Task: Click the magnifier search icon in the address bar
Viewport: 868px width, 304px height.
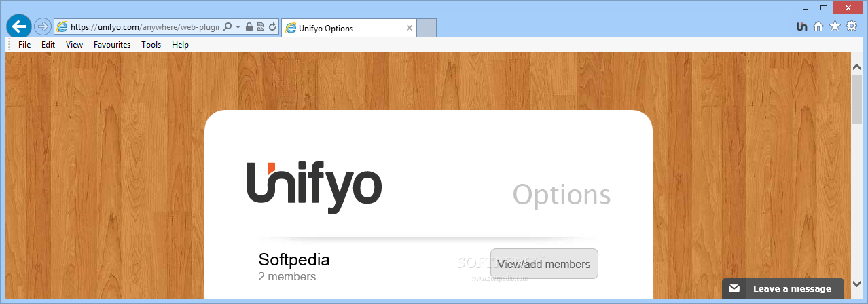Action: pyautogui.click(x=228, y=27)
